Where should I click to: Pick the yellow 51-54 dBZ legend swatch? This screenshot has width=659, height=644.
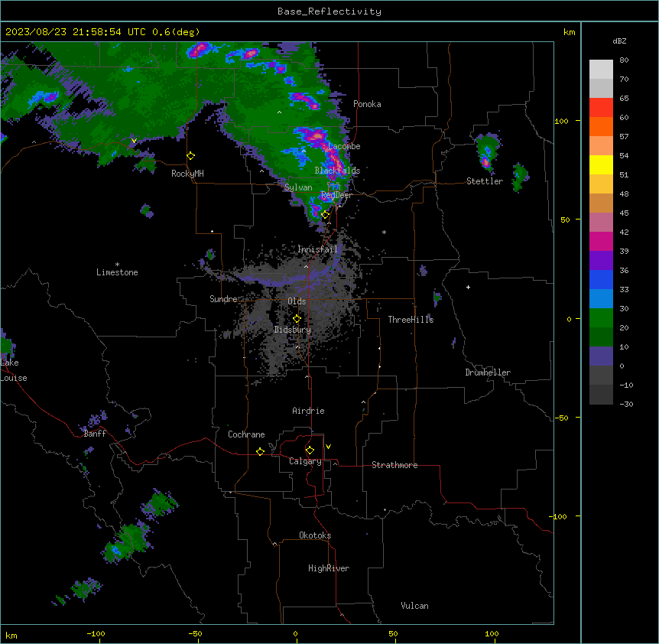[601, 165]
